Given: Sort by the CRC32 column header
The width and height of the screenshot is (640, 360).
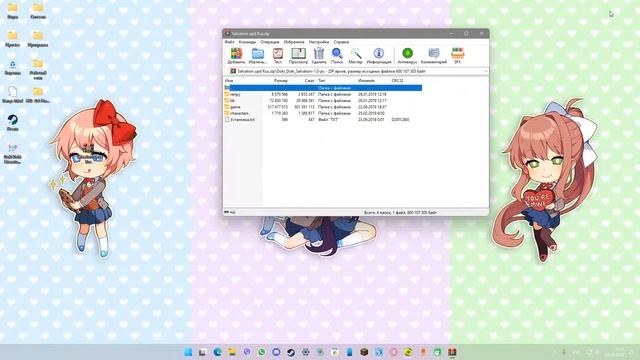Looking at the screenshot, I should (x=398, y=81).
